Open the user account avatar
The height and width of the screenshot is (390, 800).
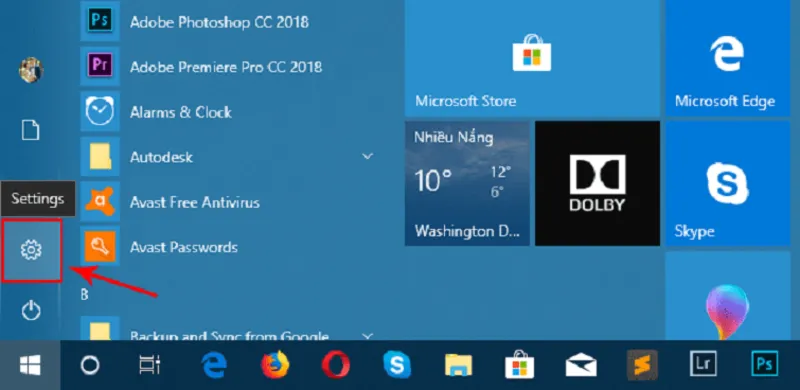pos(31,70)
